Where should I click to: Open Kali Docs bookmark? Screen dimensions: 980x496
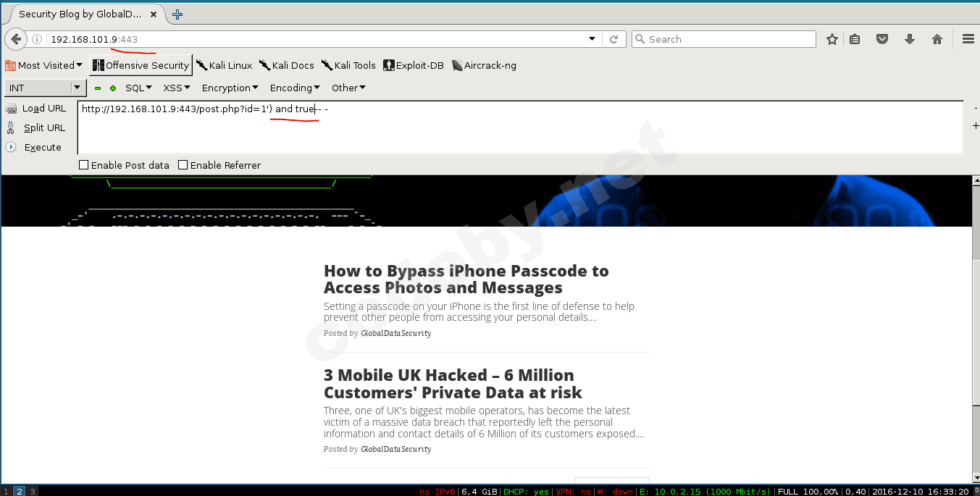point(286,65)
